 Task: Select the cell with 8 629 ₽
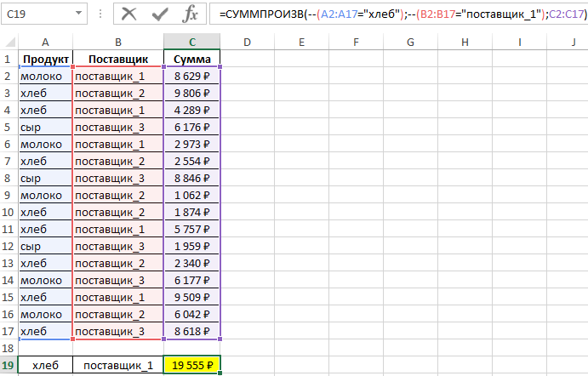pos(192,76)
